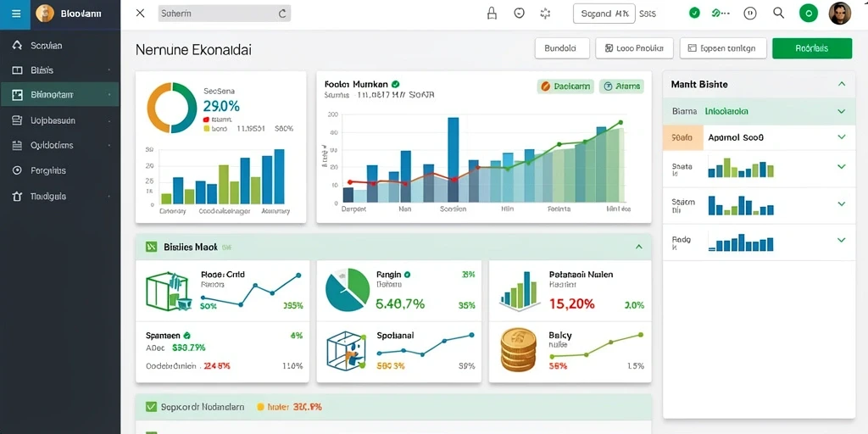Click the pause circle icon in top bar
The image size is (868, 434).
[x=750, y=14]
